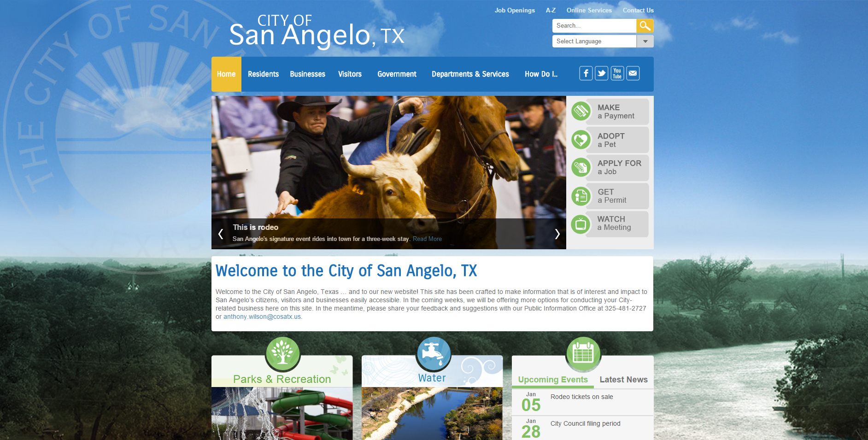Click the magnifying glass search button
The image size is (868, 440).
tap(645, 26)
